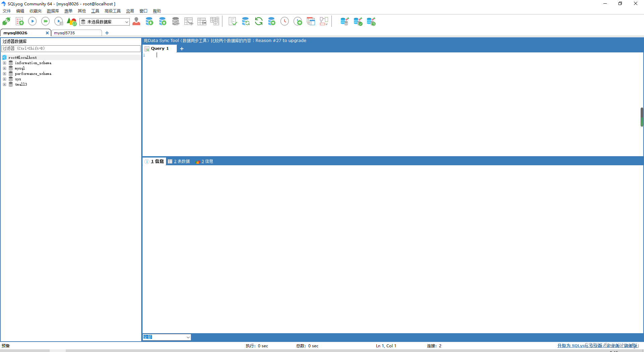This screenshot has height=352, width=644.
Task: Open the User Manager person icon
Action: (x=136, y=21)
